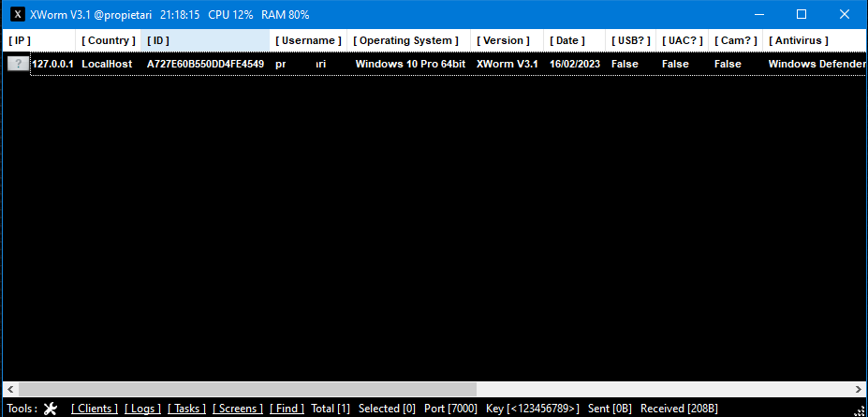Viewport: 868px width, 417px height.
Task: Click the Received [208B] status entry
Action: click(x=679, y=409)
